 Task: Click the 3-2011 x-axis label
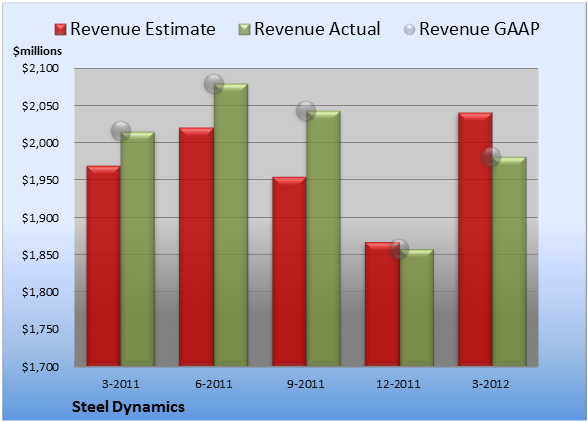click(x=121, y=384)
